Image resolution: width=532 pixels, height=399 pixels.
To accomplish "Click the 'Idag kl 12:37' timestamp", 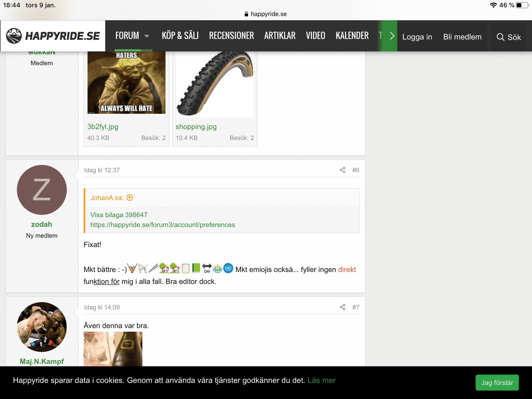I will [x=102, y=170].
